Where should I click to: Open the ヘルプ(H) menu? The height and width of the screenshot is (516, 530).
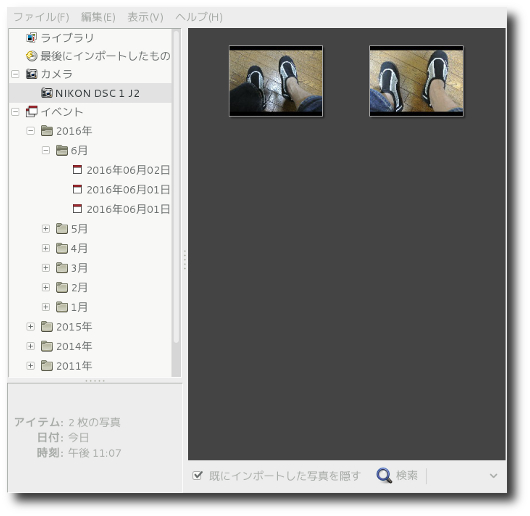pos(199,17)
